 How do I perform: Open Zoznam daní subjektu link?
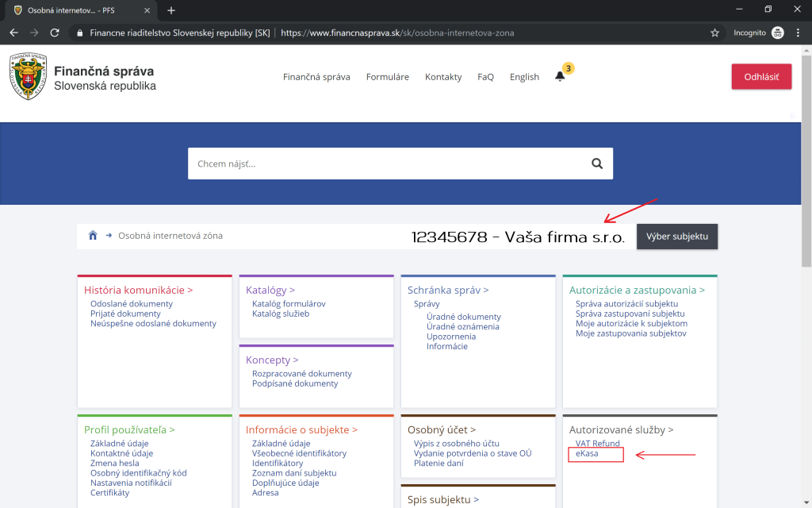(x=294, y=473)
